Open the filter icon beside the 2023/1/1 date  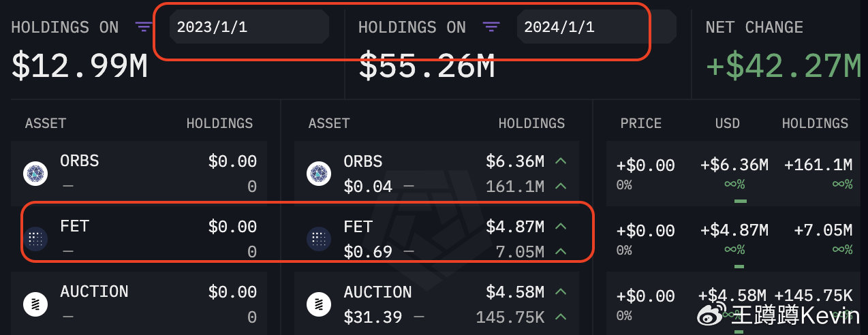point(144,27)
